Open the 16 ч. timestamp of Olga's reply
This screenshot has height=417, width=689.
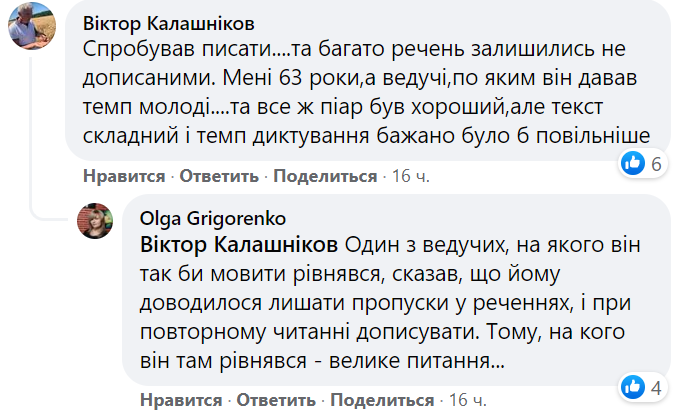[x=467, y=401]
